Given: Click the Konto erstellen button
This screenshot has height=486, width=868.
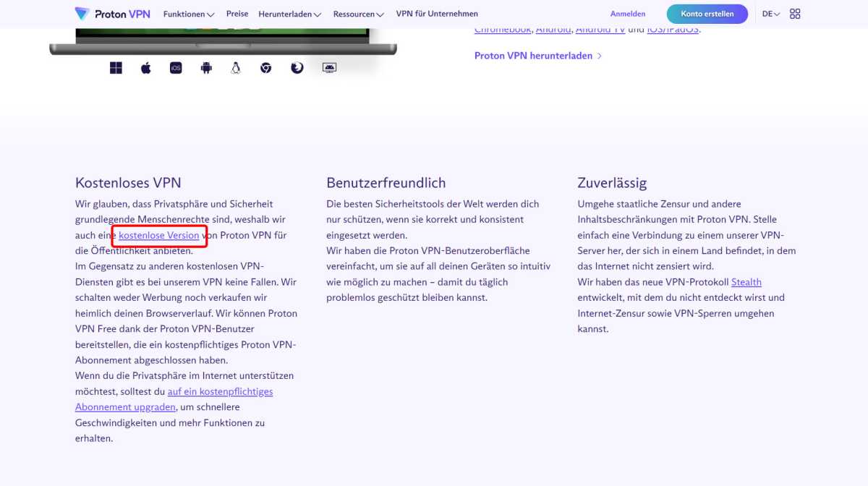Looking at the screenshot, I should point(707,14).
